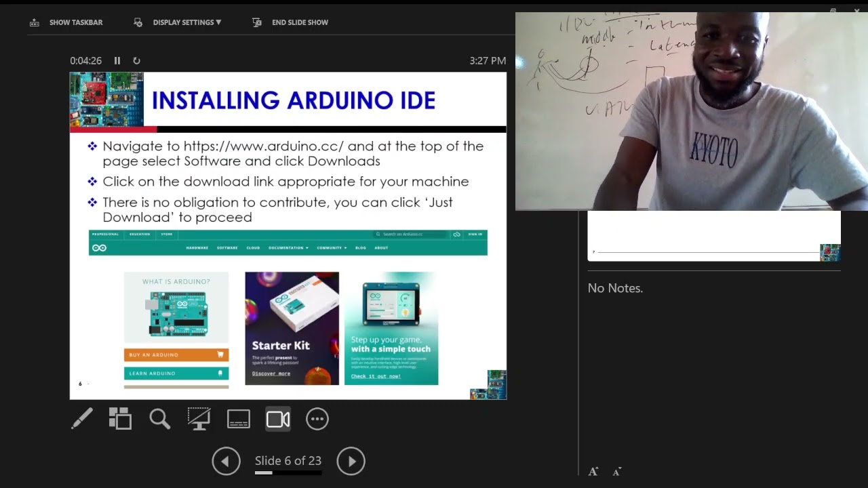Click the 'Starter Kit' card on the slide
The width and height of the screenshot is (868, 488).
click(292, 328)
